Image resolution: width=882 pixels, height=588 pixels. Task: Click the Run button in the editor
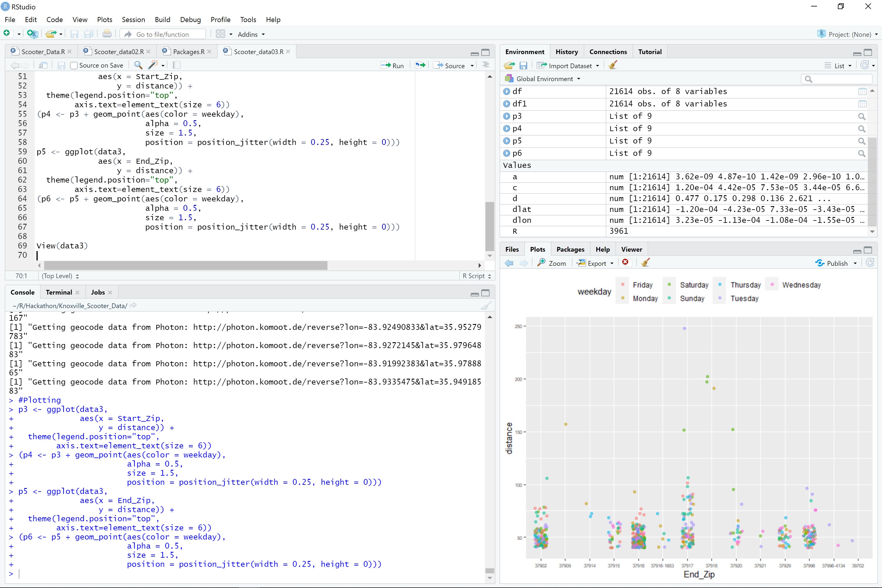tap(392, 66)
